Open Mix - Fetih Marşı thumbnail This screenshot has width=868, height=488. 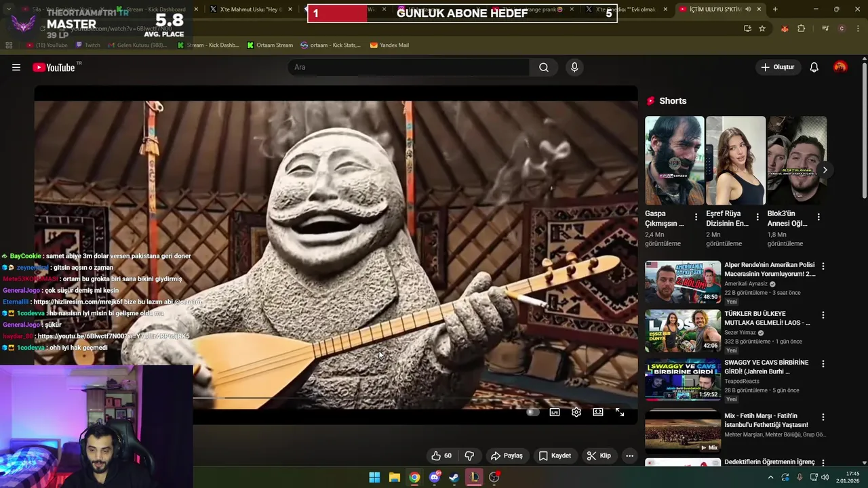[683, 431]
